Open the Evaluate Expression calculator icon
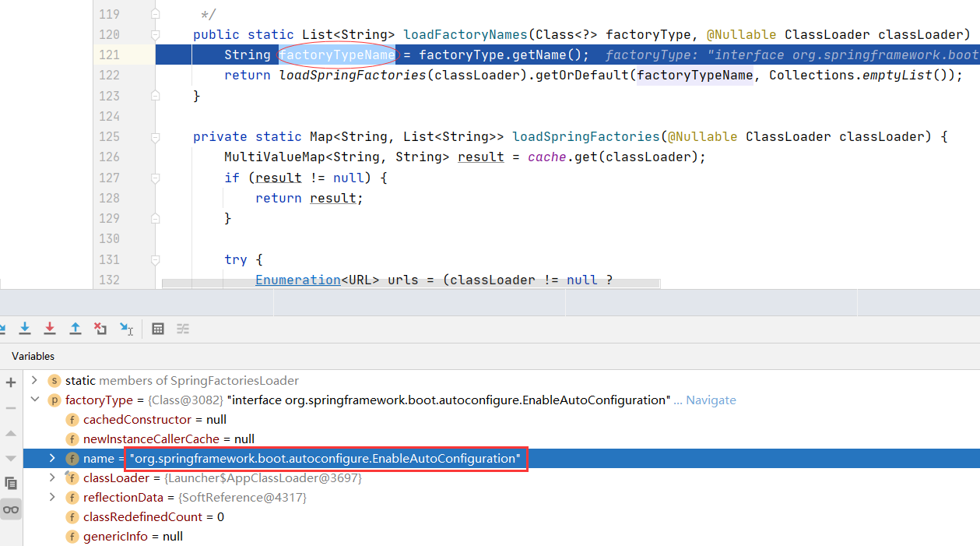The image size is (980, 546). coord(158,329)
